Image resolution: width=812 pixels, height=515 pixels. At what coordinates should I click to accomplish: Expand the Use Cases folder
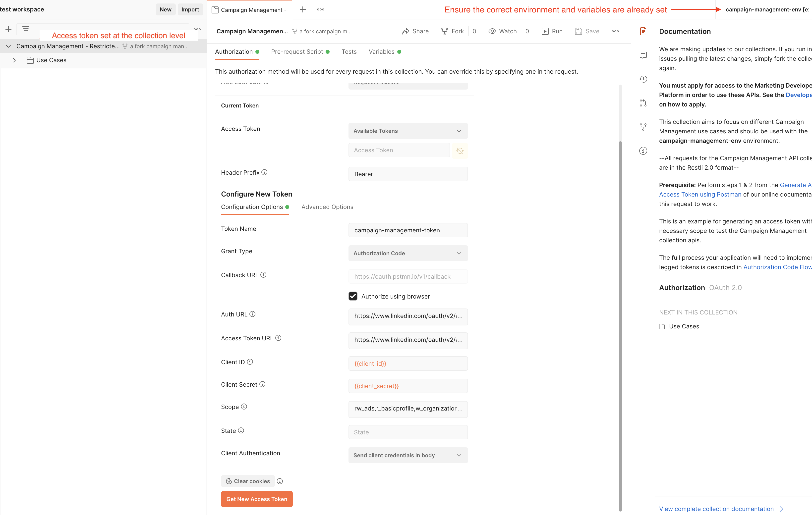click(14, 60)
